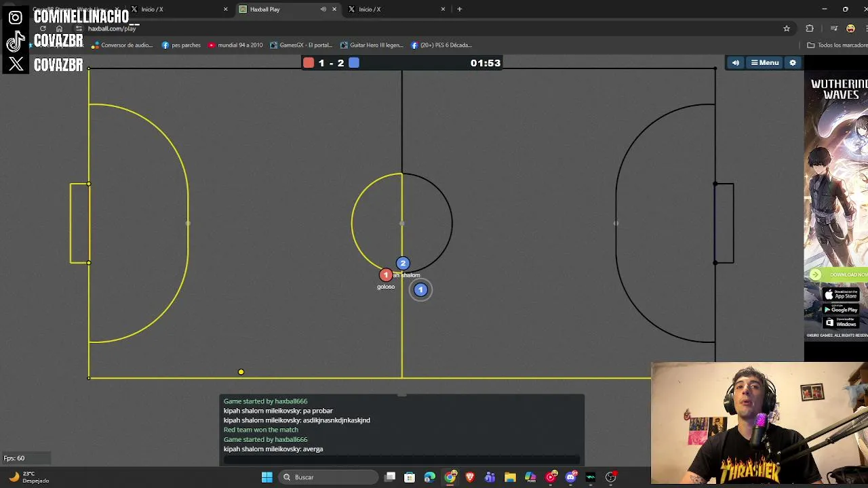Open Guitar Hero III legen... bookmark
This screenshot has width=868, height=488.
tap(372, 45)
